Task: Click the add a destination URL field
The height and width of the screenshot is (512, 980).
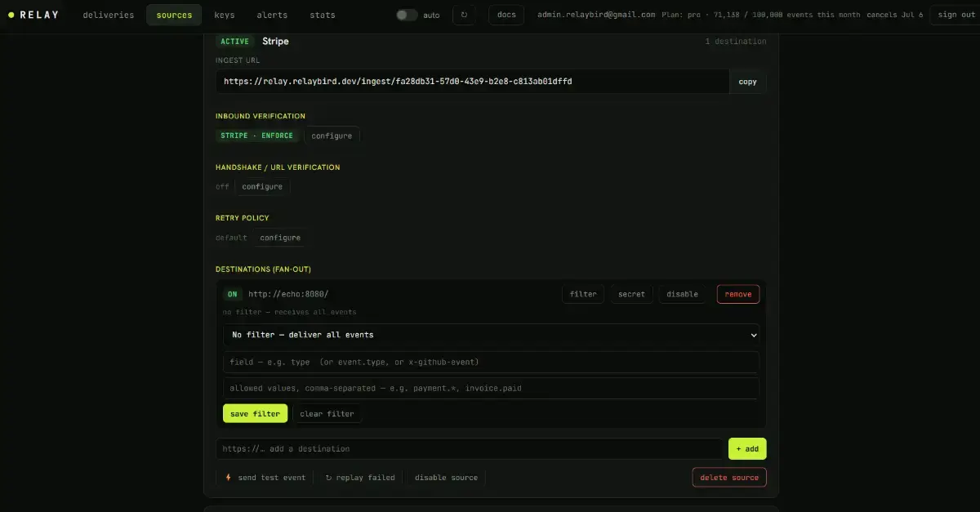Action: pyautogui.click(x=470, y=448)
